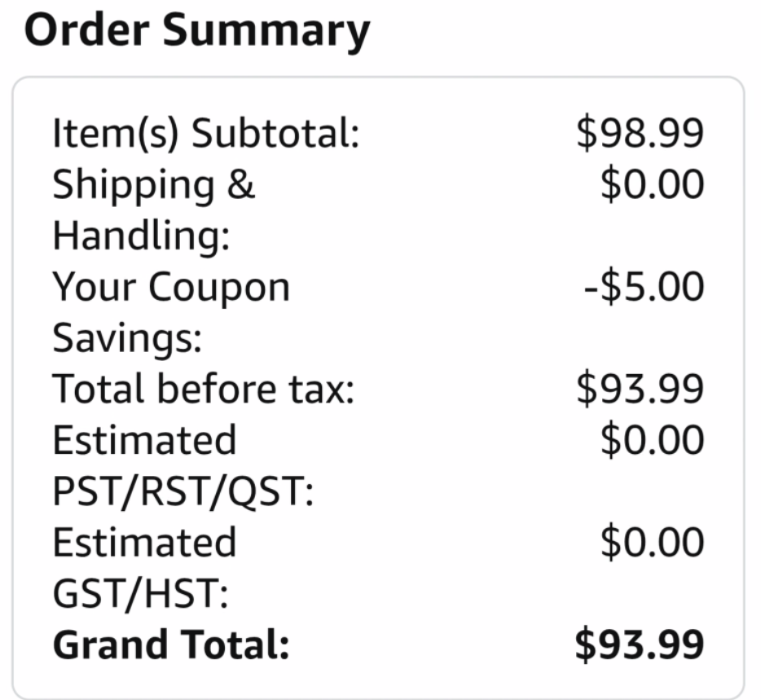The image size is (761, 700).
Task: Select the shipping and handling $0.00 amount
Action: 652,185
